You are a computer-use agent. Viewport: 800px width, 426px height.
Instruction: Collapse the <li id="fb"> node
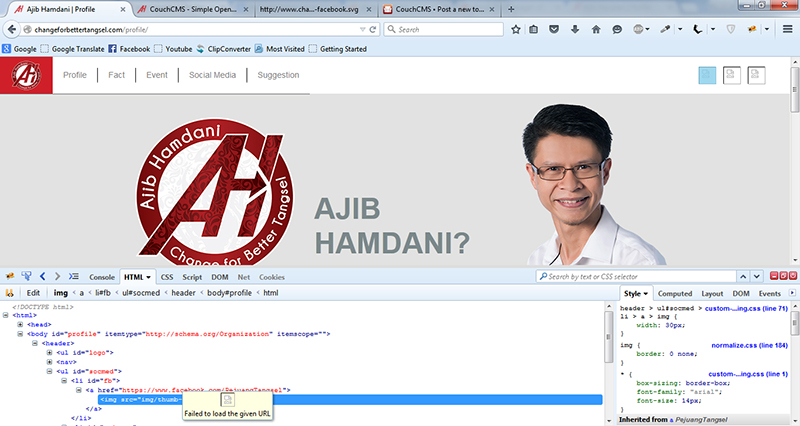(64, 381)
